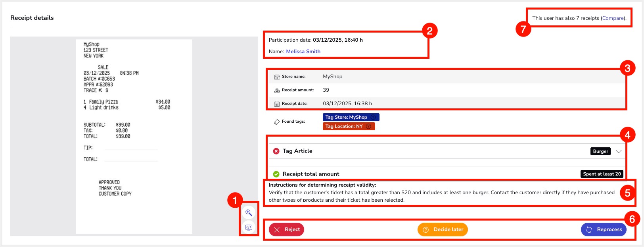This screenshot has height=247, width=644.
Task: Select the Burger badge in Tag Article
Action: [x=600, y=151]
